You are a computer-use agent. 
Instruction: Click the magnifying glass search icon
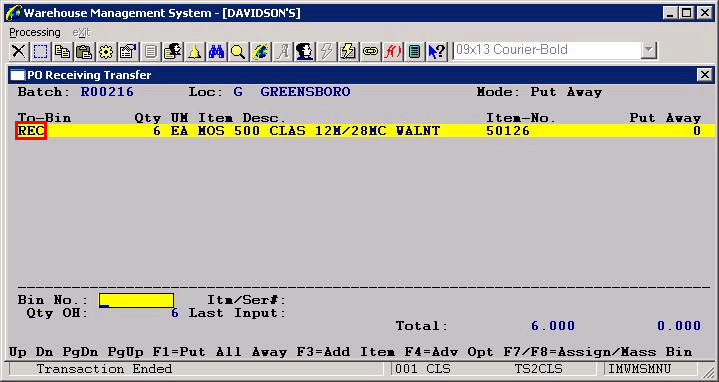coord(238,51)
